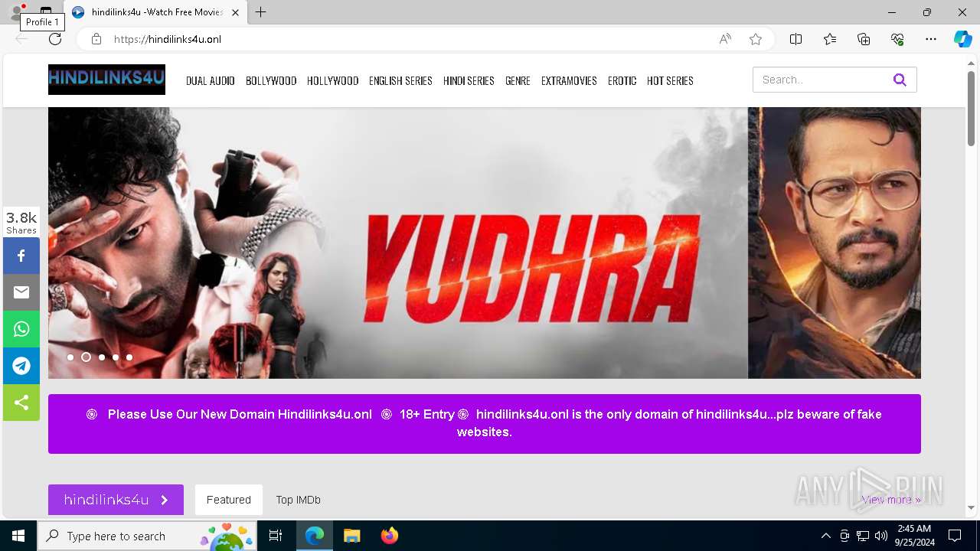Select the second slider dot
Image resolution: width=980 pixels, height=551 pixels.
pos(86,357)
